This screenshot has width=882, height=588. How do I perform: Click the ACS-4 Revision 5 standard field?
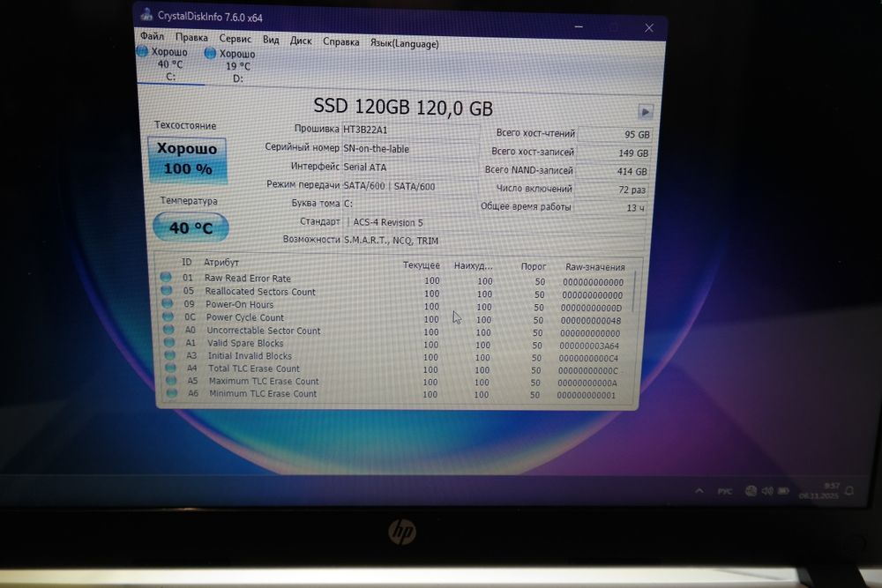pos(495,223)
